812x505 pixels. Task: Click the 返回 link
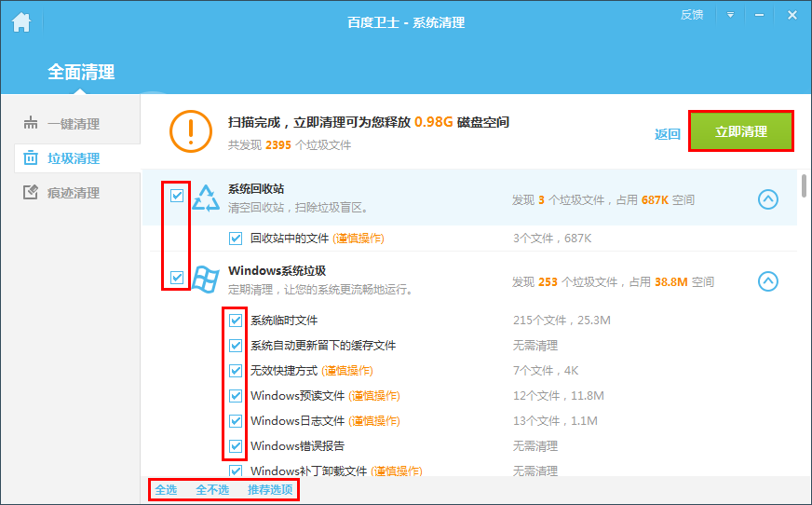[x=668, y=134]
